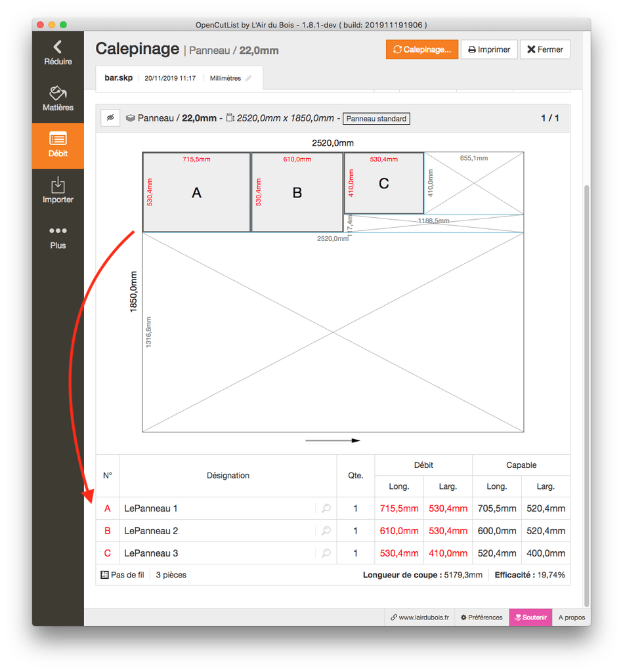This screenshot has width=623, height=672.
Task: Click the pink Soutenir button
Action: (x=530, y=618)
